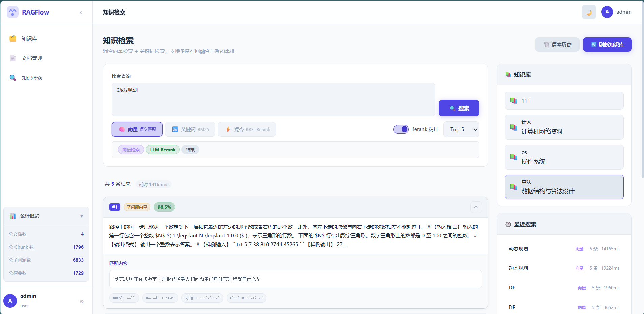Toggle dark mode with the moon icon
This screenshot has width=644, height=314.
[589, 12]
